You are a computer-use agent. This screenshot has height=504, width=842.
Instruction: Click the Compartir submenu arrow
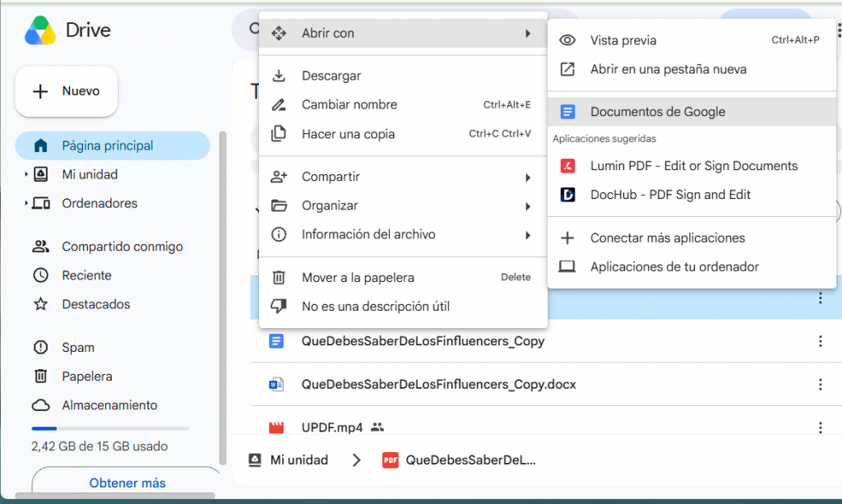528,178
